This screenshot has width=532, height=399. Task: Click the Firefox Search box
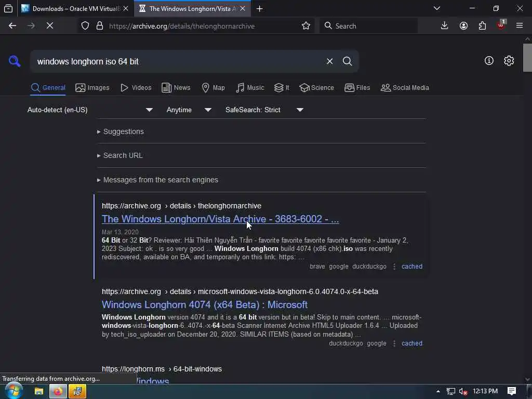click(368, 26)
